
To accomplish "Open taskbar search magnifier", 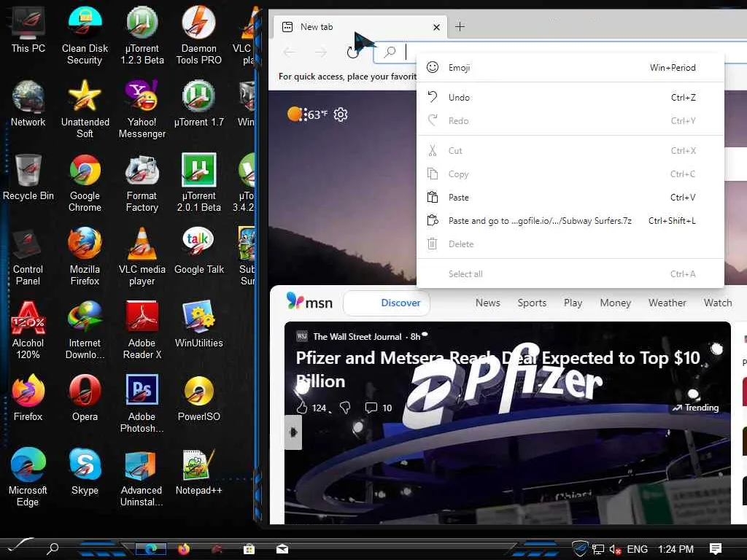I will pyautogui.click(x=53, y=548).
